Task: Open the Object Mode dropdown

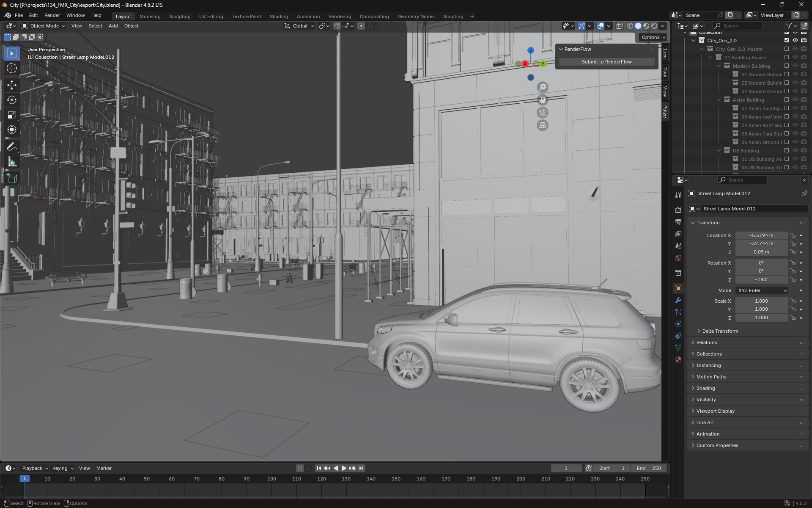Action: pyautogui.click(x=44, y=26)
